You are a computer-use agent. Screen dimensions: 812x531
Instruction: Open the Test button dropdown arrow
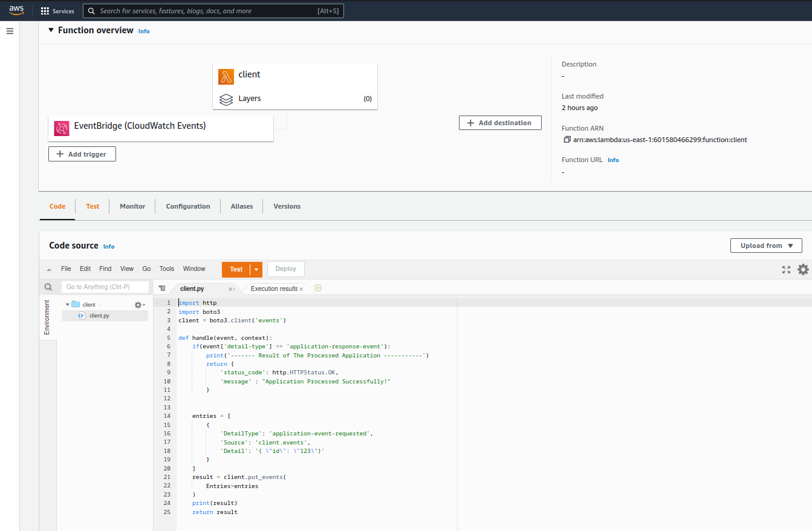pyautogui.click(x=256, y=270)
